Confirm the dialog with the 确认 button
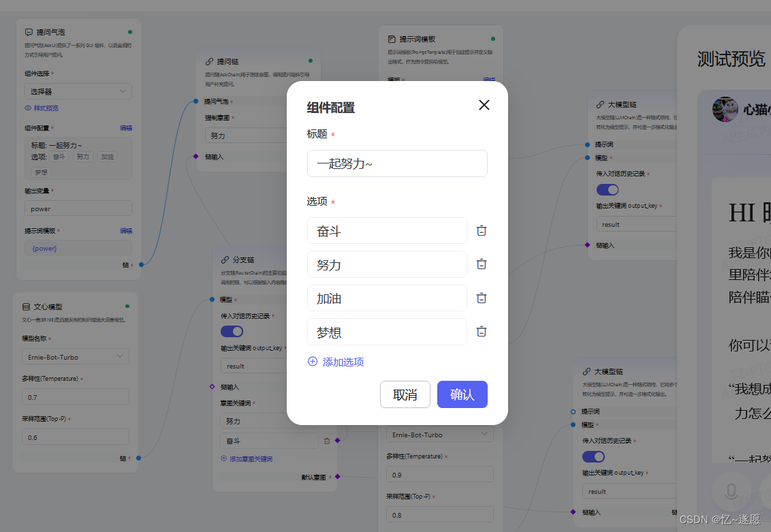 [x=462, y=394]
